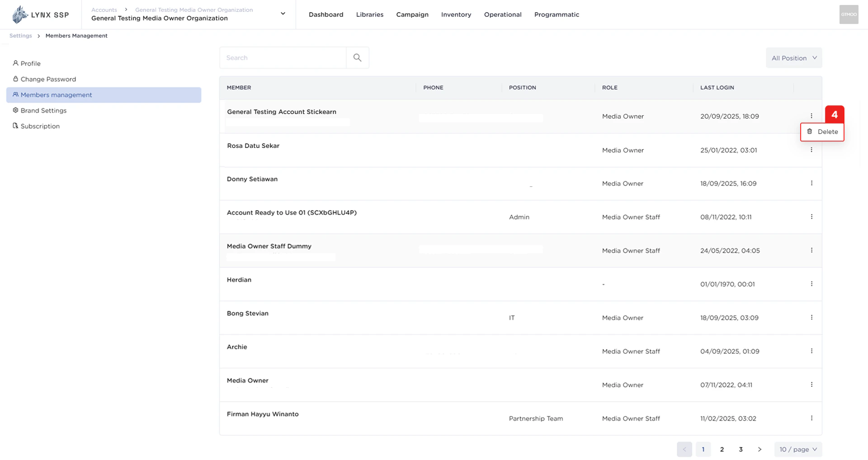The height and width of the screenshot is (460, 868).
Task: Click the MEMBER column header
Action: pos(239,88)
